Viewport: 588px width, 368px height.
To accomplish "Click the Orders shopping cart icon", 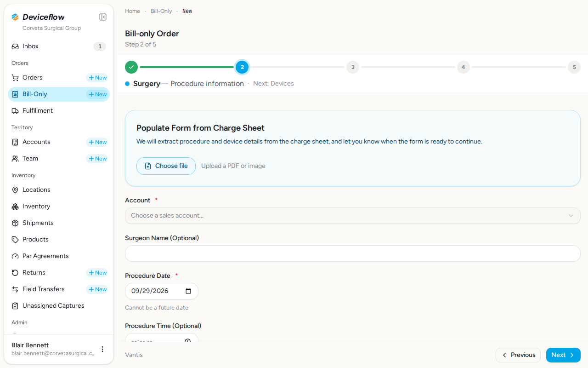I will [x=15, y=78].
